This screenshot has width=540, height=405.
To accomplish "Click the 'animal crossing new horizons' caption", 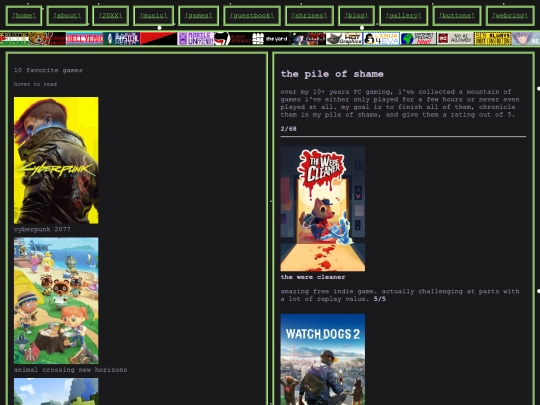I will click(x=70, y=370).
